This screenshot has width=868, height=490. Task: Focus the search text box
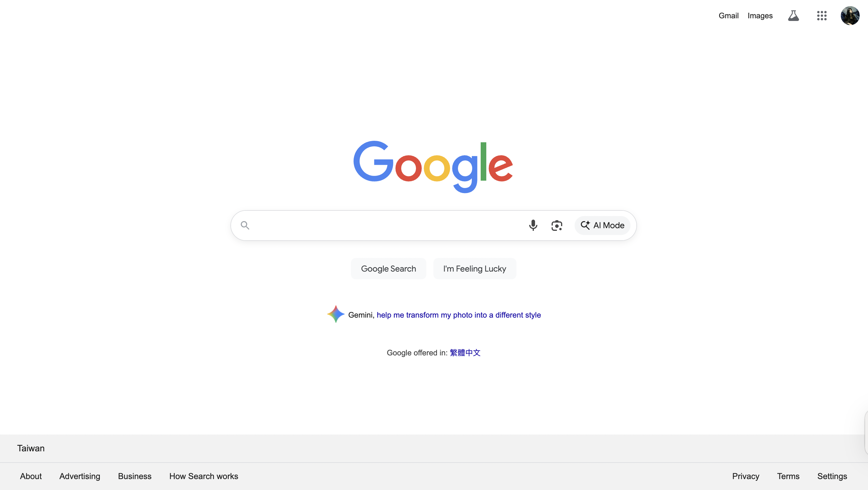pyautogui.click(x=388, y=225)
